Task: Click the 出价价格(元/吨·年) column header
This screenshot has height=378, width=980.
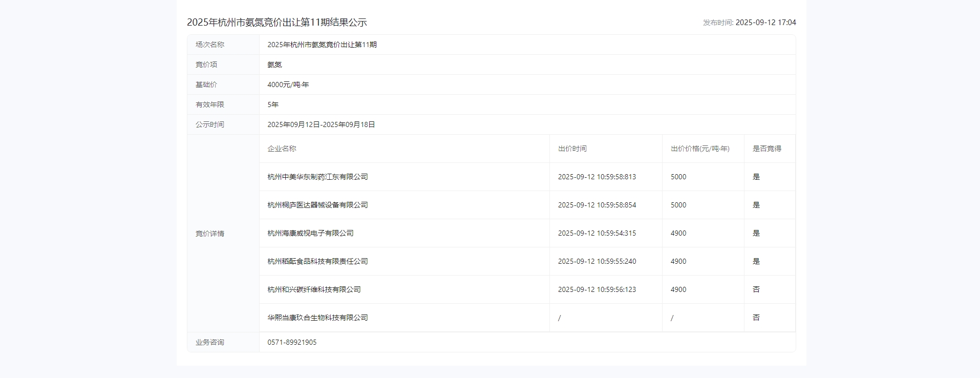Action: (x=700, y=149)
